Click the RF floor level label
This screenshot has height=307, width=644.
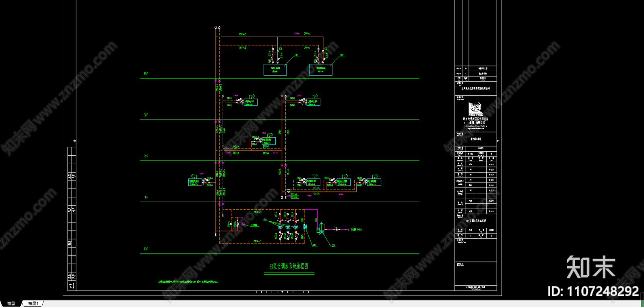pos(146,74)
